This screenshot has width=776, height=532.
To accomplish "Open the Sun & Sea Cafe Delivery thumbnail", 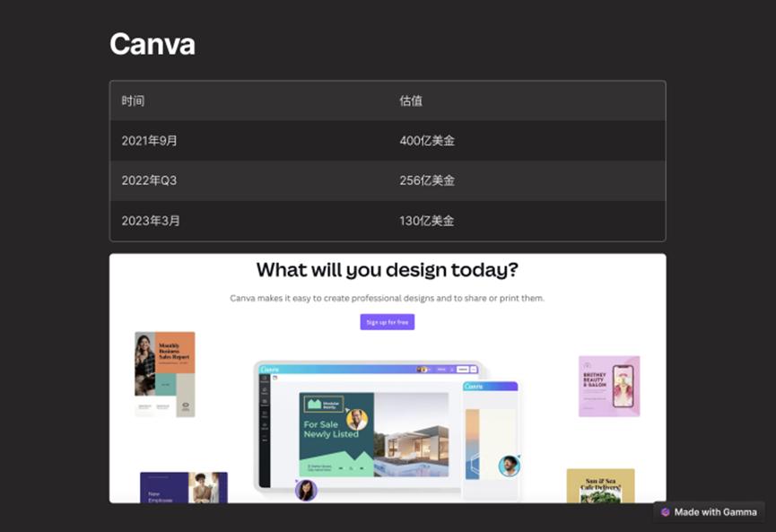I will click(600, 486).
